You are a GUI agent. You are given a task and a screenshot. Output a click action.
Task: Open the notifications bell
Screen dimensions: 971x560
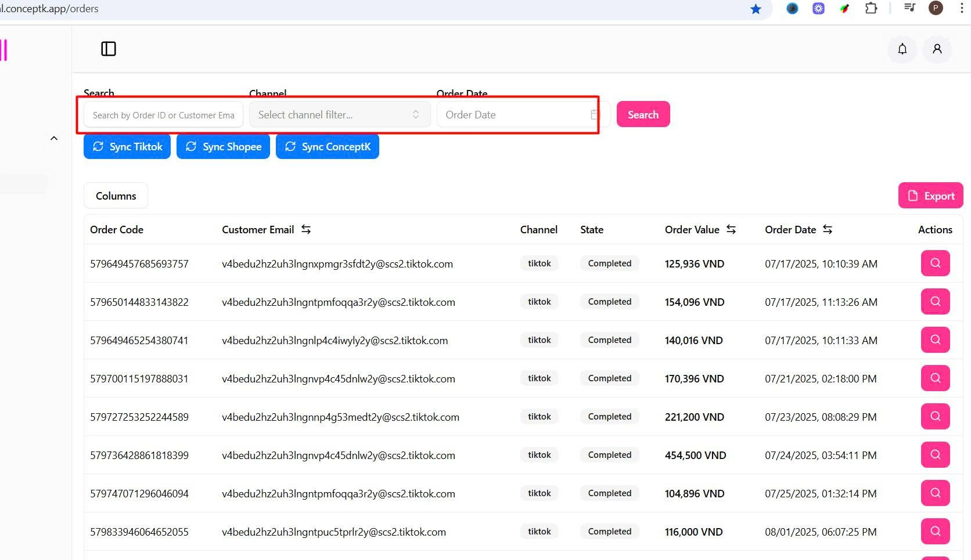902,49
